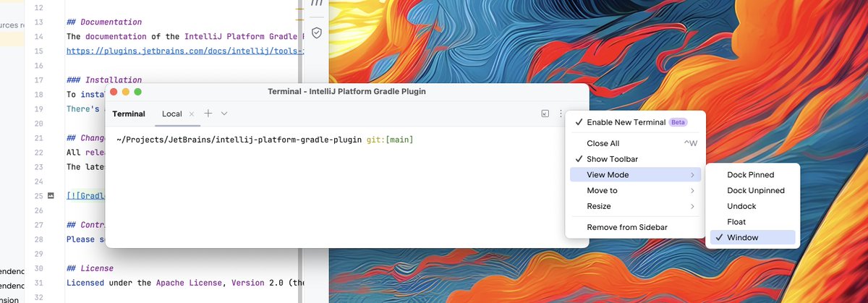The image size is (868, 303).
Task: Click the [![Gradl badge link on line 25
Action: [x=85, y=196]
